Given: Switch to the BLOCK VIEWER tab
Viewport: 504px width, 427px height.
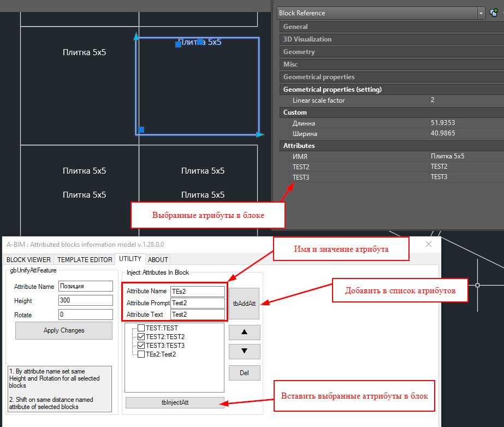Looking at the screenshot, I should point(28,259).
